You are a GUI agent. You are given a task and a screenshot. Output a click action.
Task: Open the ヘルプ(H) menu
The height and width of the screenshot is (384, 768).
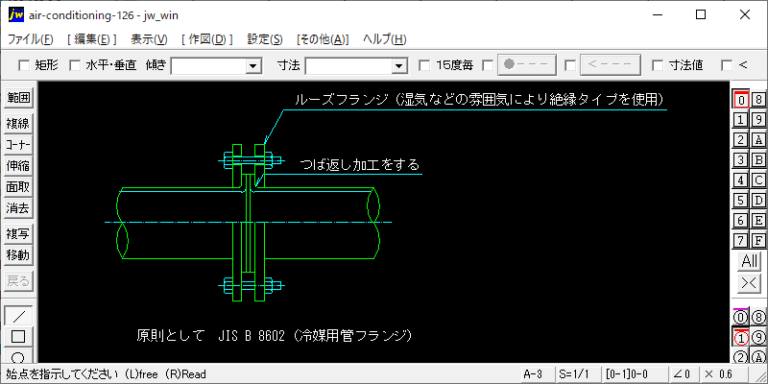[384, 40]
